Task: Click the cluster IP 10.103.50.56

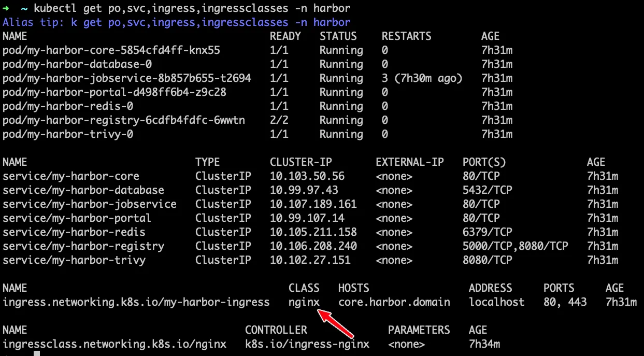Action: point(307,176)
